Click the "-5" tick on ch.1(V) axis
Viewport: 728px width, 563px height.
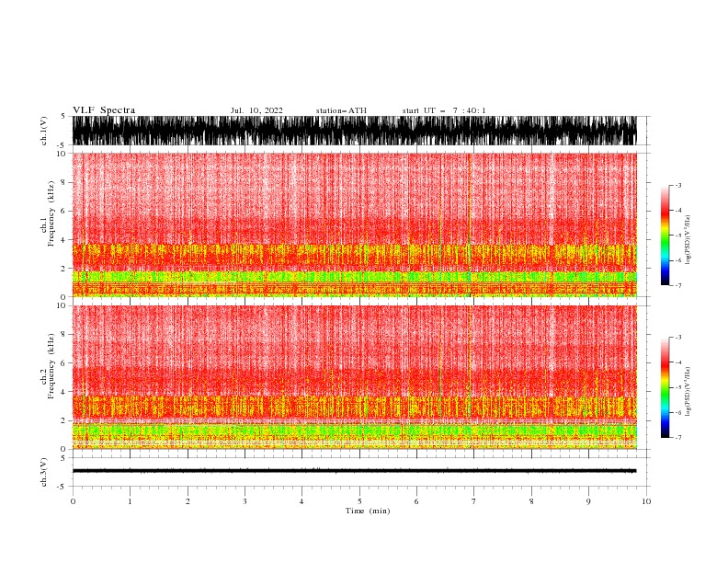(63, 145)
